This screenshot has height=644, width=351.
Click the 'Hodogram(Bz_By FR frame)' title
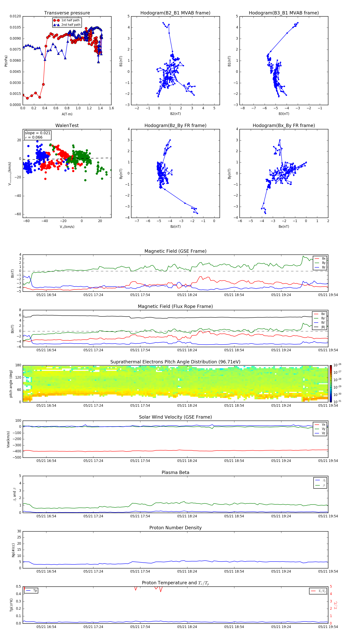[x=175, y=125]
